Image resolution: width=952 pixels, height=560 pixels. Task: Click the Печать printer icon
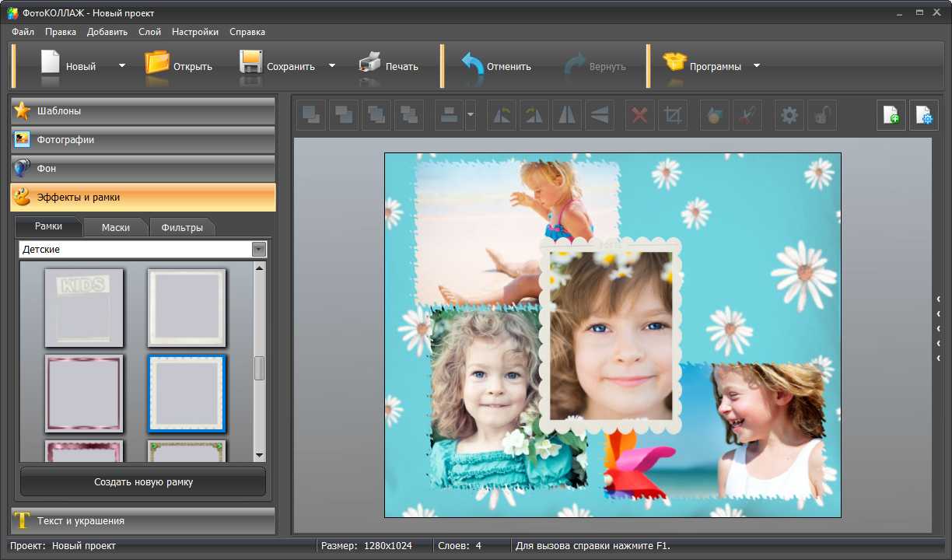tap(388, 66)
